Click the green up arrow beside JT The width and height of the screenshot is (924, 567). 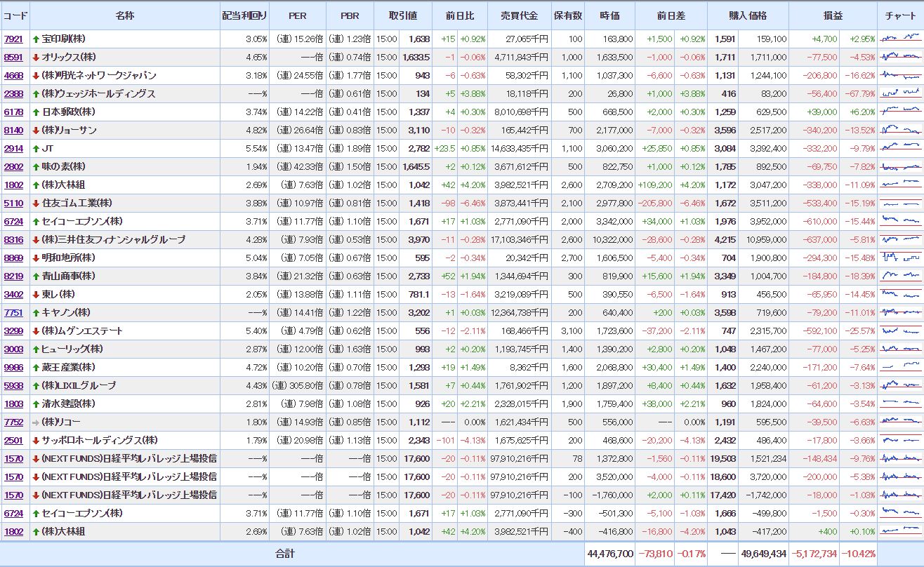pyautogui.click(x=36, y=149)
